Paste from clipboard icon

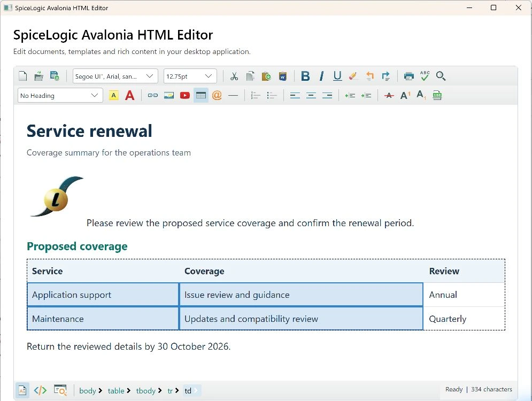(x=266, y=76)
